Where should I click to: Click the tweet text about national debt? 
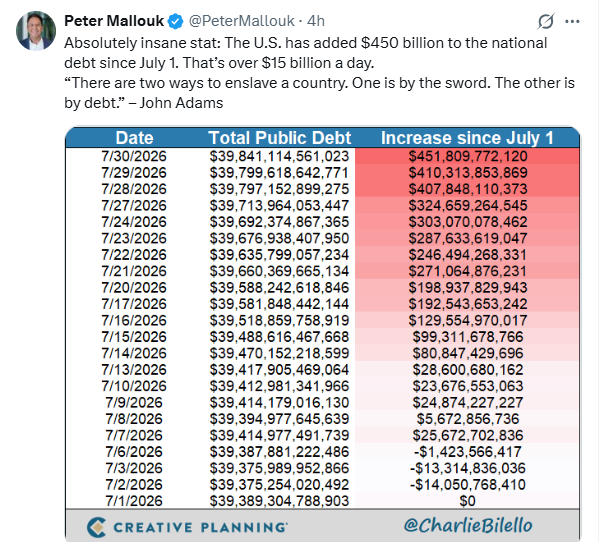(306, 53)
